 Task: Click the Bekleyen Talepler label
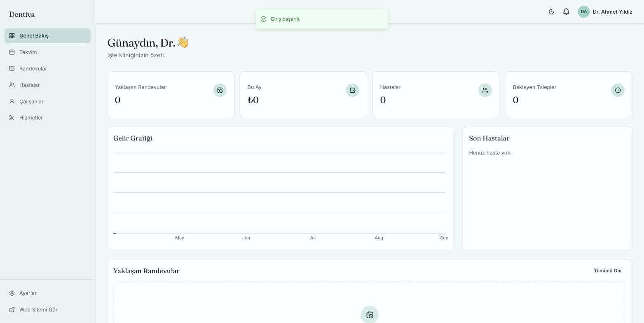[x=534, y=87]
